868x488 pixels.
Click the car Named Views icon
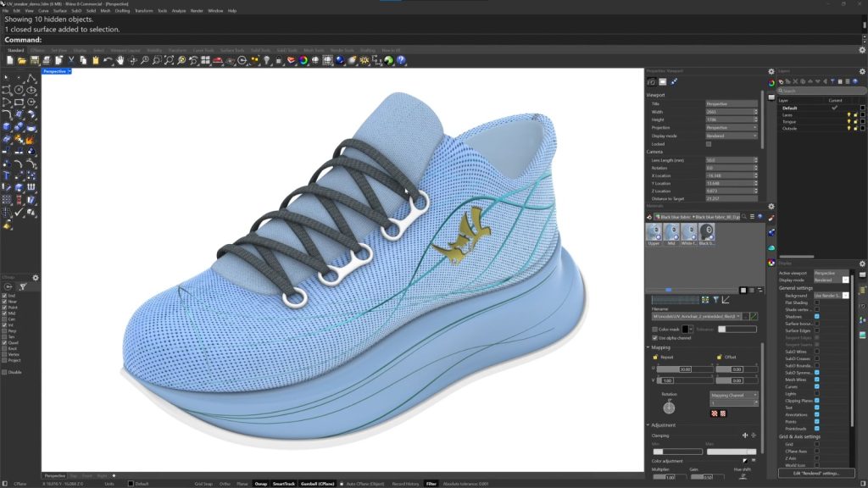[218, 60]
